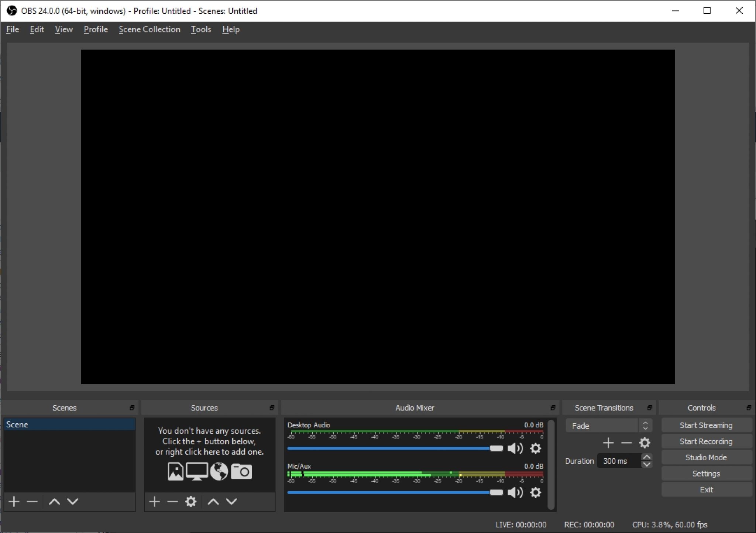Enable Studio Mode
This screenshot has height=533, width=756.
click(706, 457)
